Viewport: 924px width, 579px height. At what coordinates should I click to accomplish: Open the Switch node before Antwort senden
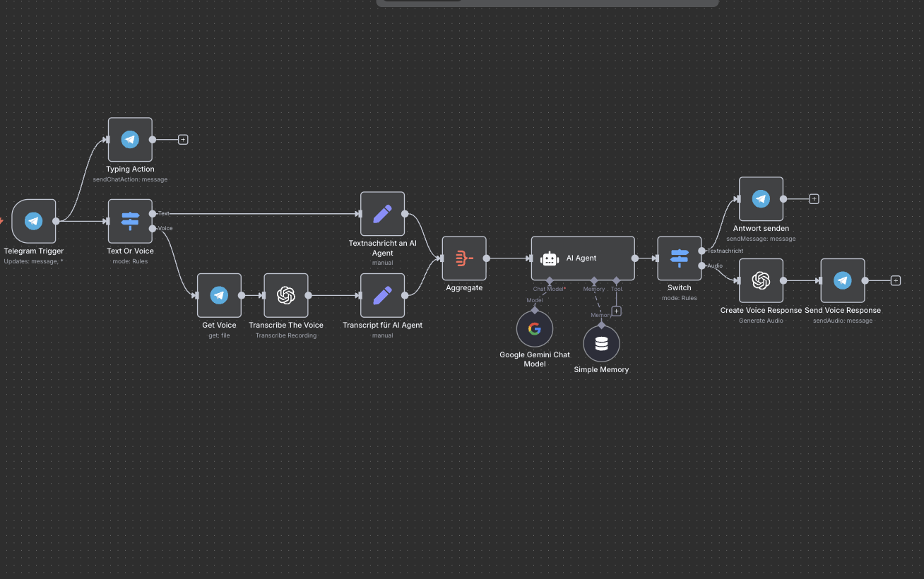coord(679,258)
